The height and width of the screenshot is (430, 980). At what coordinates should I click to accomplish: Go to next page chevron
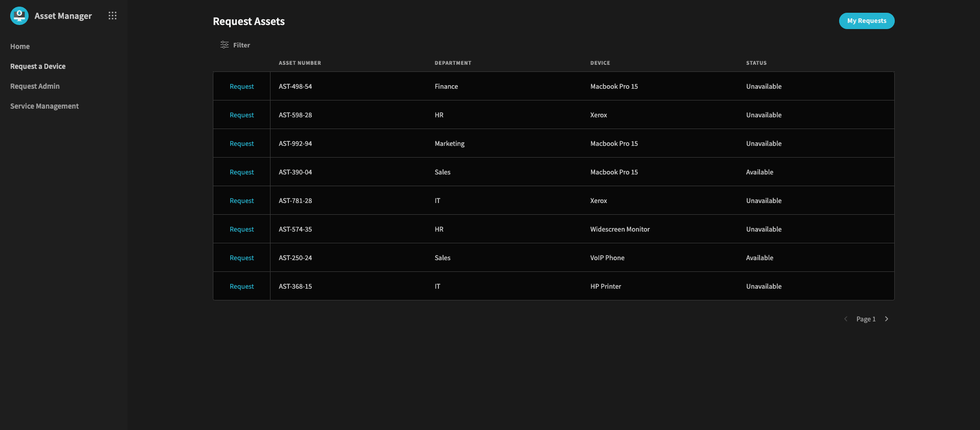[x=887, y=319]
